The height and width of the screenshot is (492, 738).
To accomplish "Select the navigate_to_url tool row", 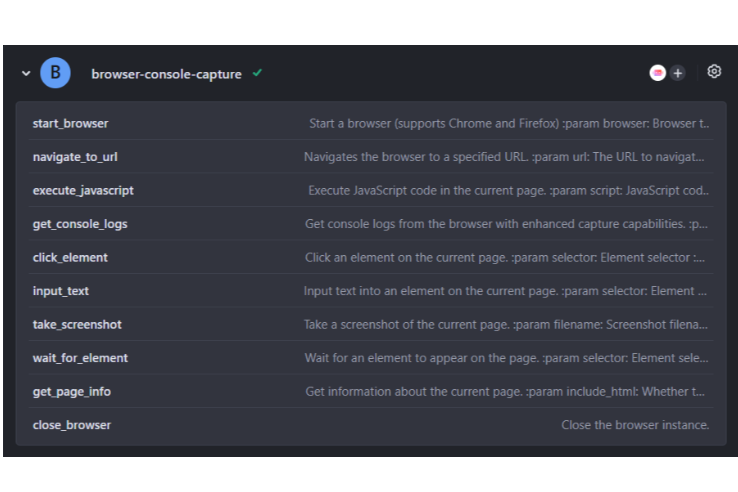I will tap(75, 157).
